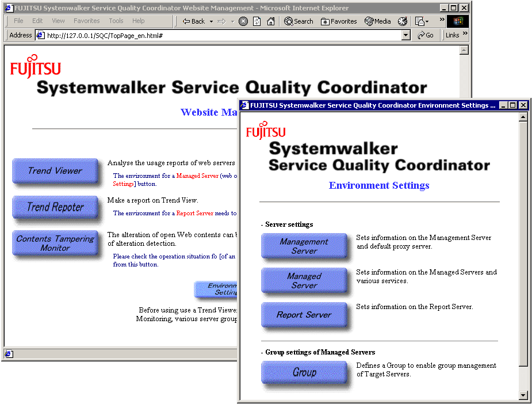This screenshot has width=532, height=404.
Task: Open the Help menu
Action: coord(138,21)
